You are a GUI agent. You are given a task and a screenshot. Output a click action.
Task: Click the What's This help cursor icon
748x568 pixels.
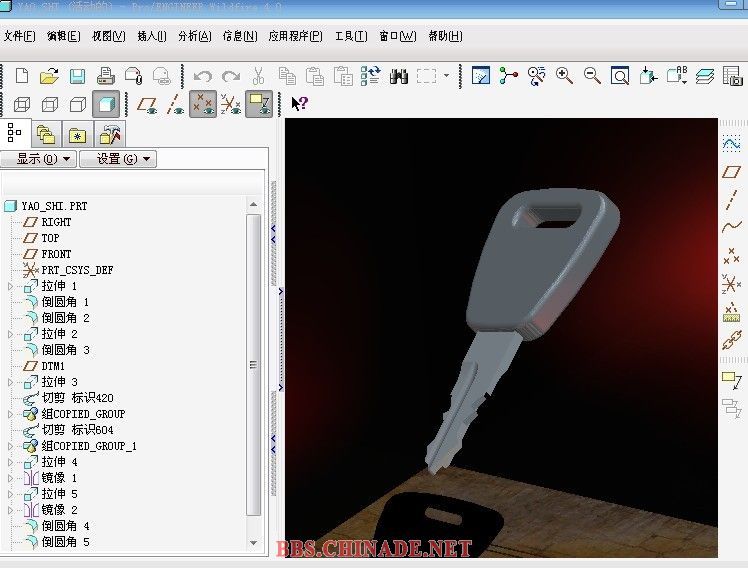[299, 103]
